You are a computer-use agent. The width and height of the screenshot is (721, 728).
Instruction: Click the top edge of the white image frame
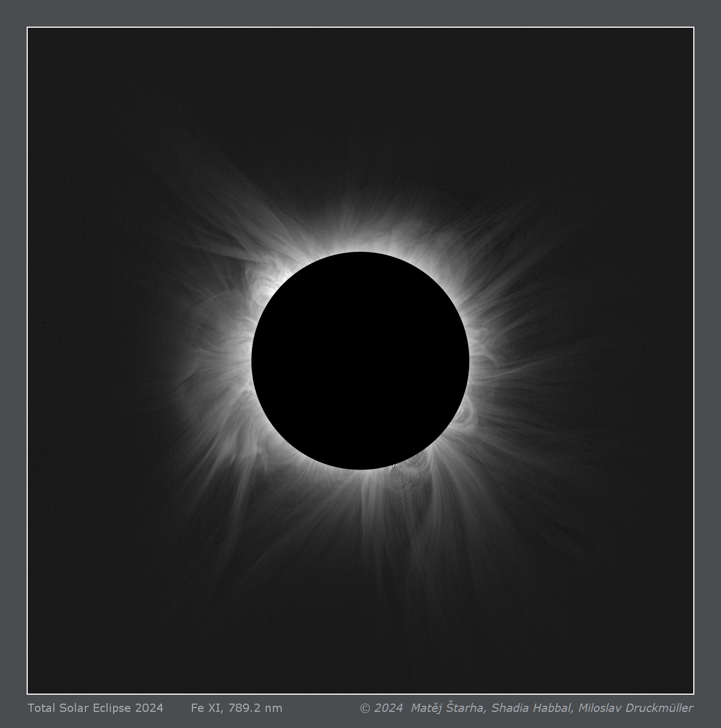(x=360, y=27)
